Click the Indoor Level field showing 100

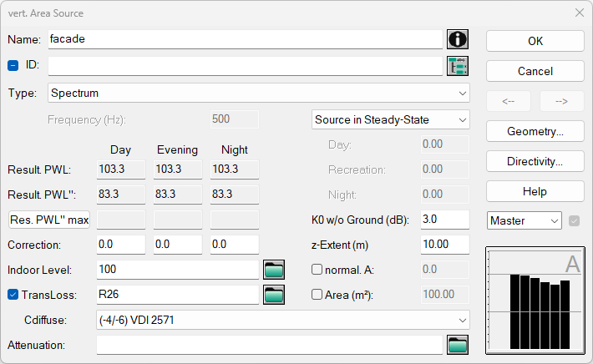point(178,270)
